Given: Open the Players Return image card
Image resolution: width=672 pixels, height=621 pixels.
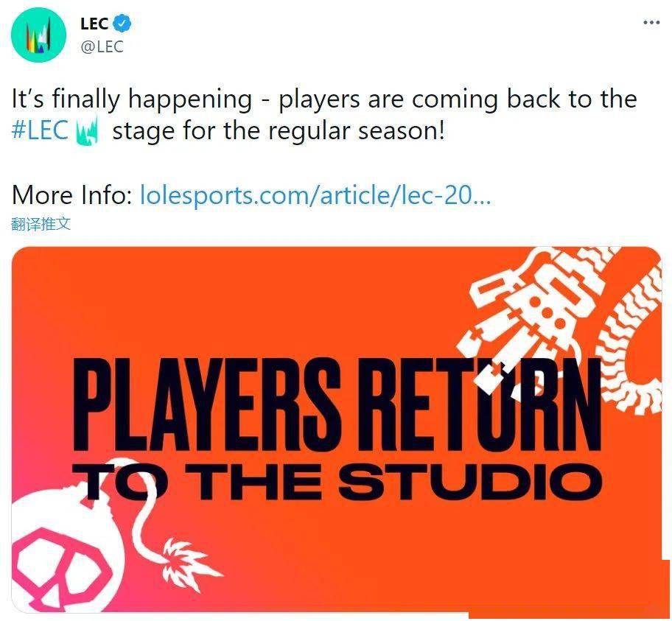Looking at the screenshot, I should point(337,429).
